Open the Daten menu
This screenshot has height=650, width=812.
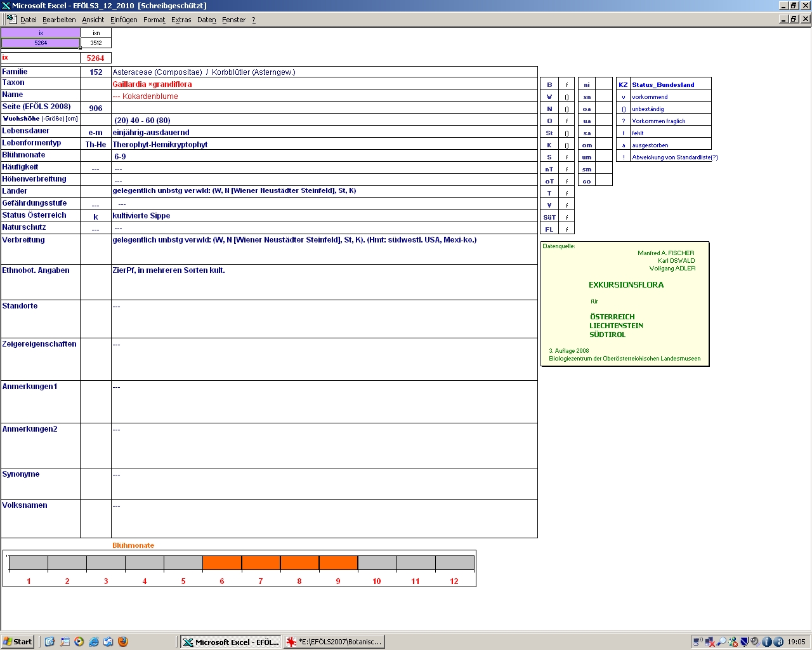click(x=207, y=20)
